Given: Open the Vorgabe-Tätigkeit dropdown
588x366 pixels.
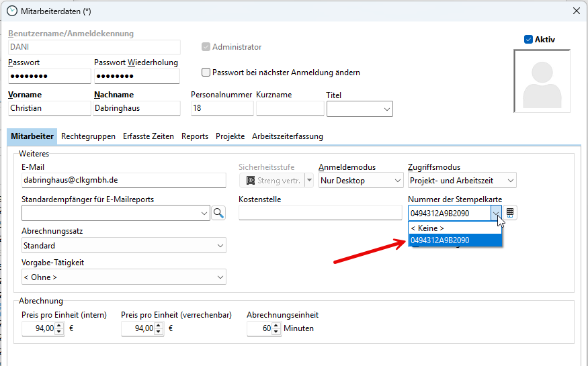Looking at the screenshot, I should click(x=220, y=277).
